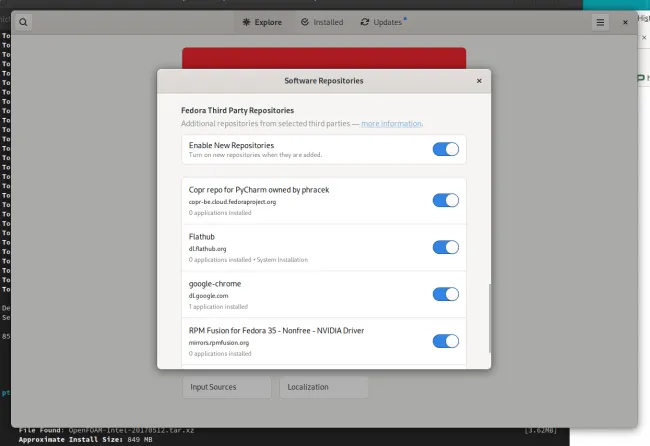The height and width of the screenshot is (446, 650).
Task: Open search in GNOME Software
Action: [x=23, y=22]
